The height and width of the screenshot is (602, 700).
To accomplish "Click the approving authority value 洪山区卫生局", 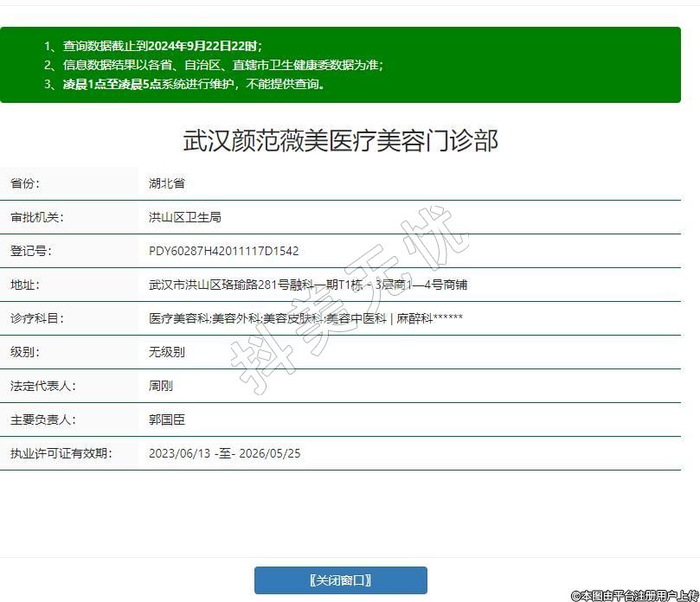I will [x=184, y=217].
